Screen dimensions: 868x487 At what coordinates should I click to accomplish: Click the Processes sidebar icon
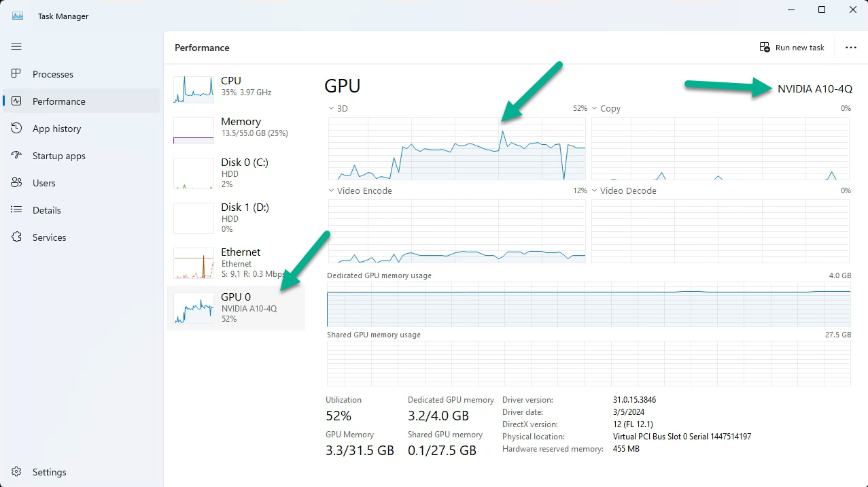click(x=17, y=73)
